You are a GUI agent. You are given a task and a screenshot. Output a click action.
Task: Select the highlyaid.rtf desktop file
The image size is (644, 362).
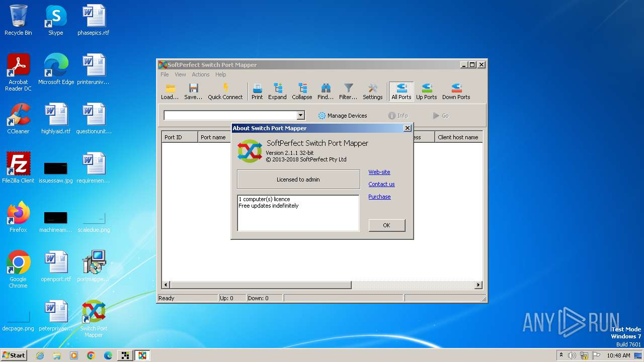56,119
